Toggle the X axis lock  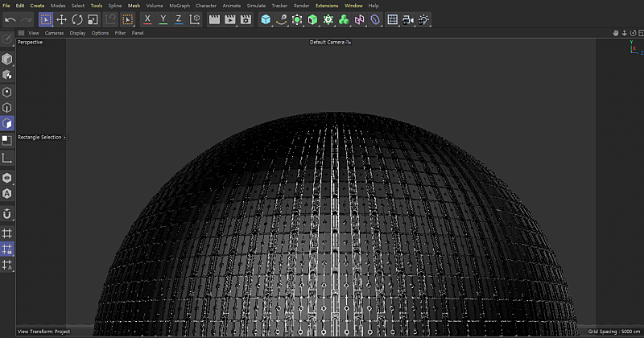tap(147, 19)
